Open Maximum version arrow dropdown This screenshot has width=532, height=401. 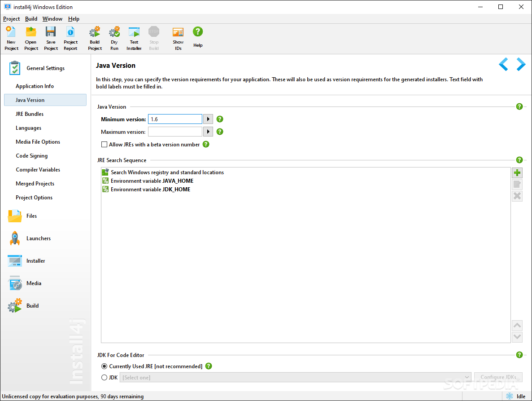pos(208,132)
